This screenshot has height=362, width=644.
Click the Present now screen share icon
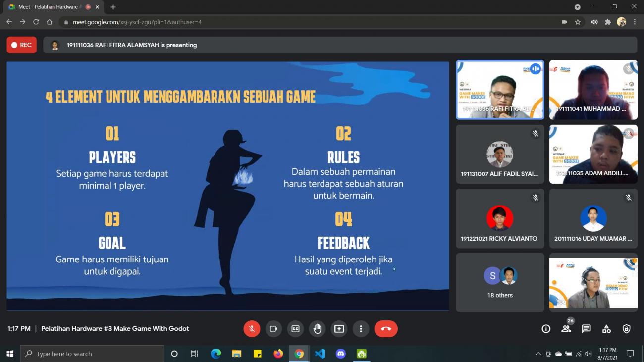point(339,329)
